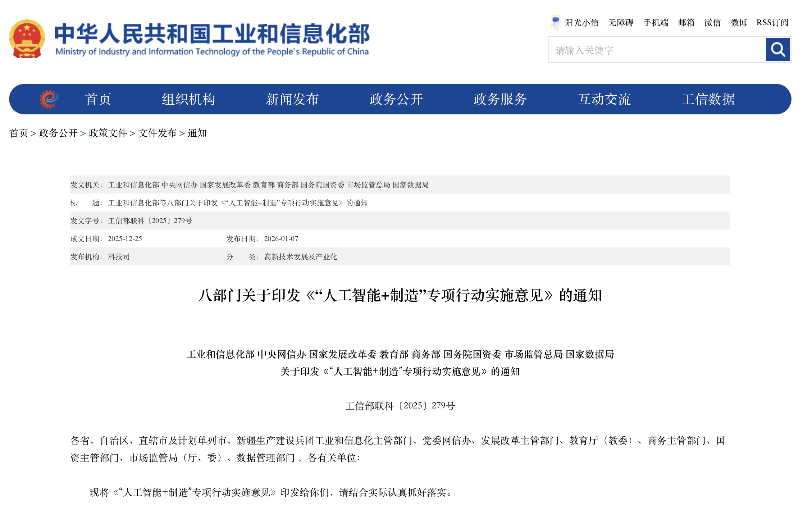Click the 分类 value 高新技术发展及产业化
Viewport: 812px width, 510px height.
click(x=301, y=257)
